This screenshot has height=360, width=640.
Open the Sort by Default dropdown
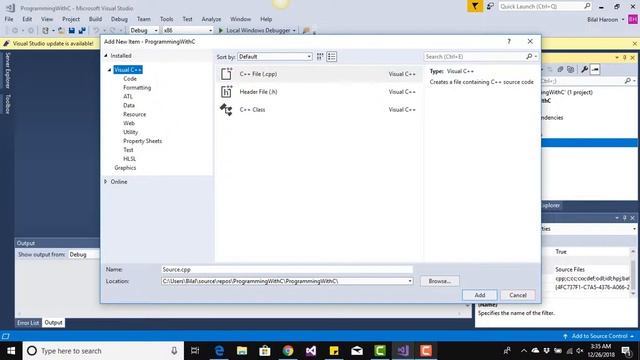[275, 57]
